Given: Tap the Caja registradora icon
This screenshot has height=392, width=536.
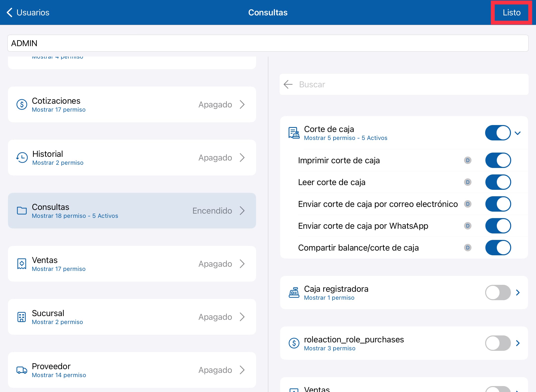Looking at the screenshot, I should (294, 293).
